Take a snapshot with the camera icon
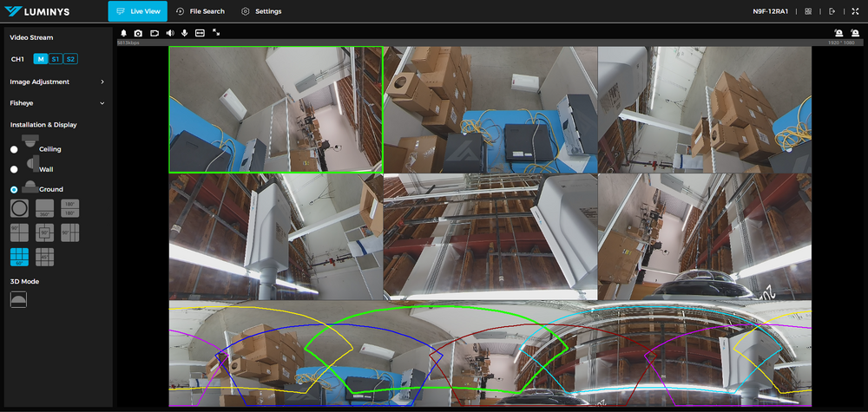Image resolution: width=868 pixels, height=412 pixels. [x=138, y=33]
